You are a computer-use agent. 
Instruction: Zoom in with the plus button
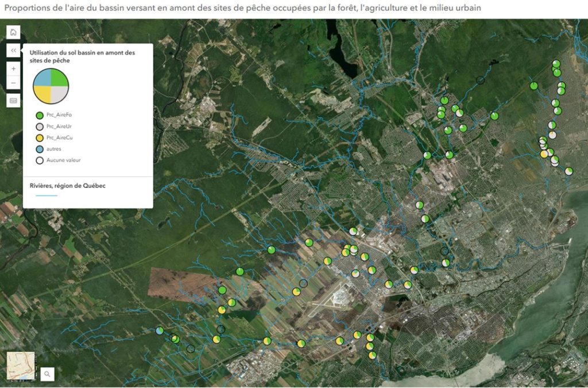click(x=13, y=68)
